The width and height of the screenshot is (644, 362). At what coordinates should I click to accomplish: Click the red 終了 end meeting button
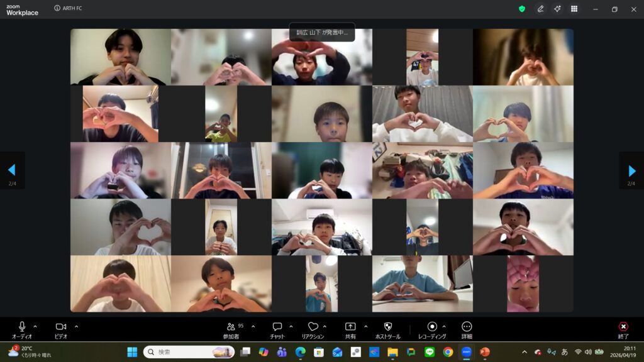tap(623, 327)
